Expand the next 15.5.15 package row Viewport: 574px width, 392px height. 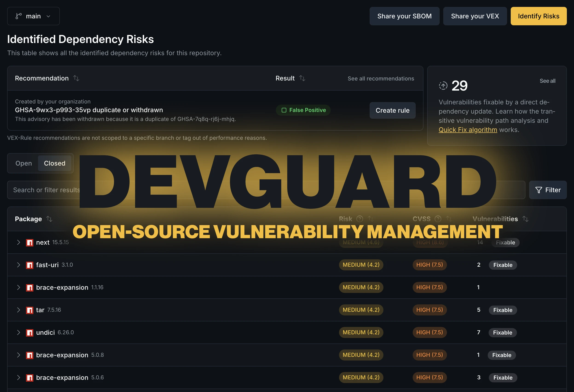(18, 242)
